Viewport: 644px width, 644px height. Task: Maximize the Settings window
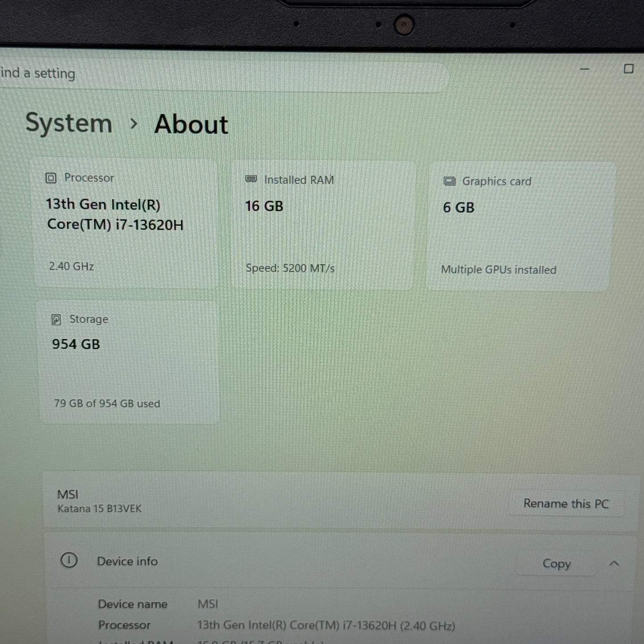coord(628,69)
